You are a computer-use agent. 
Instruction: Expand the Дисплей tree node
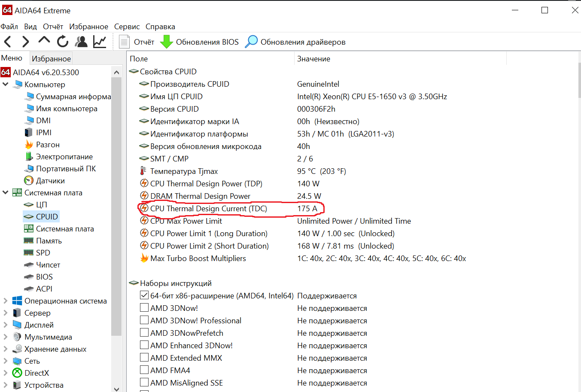click(x=6, y=325)
